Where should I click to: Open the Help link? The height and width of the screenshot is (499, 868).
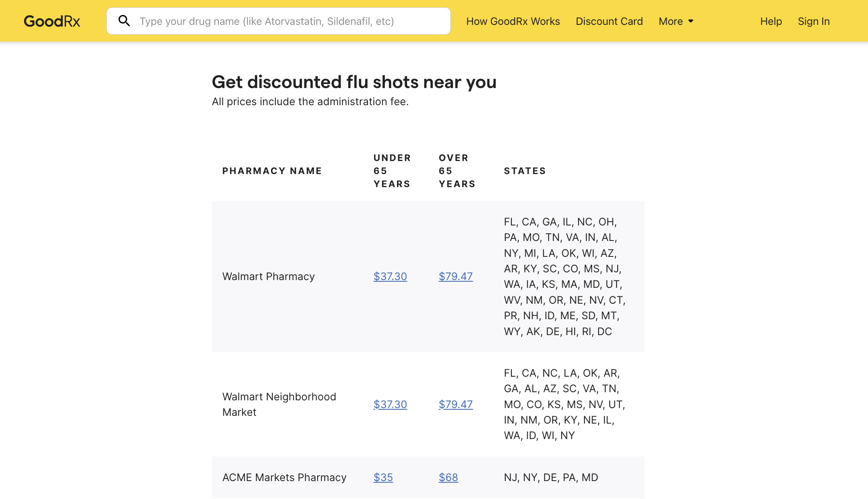tap(771, 21)
